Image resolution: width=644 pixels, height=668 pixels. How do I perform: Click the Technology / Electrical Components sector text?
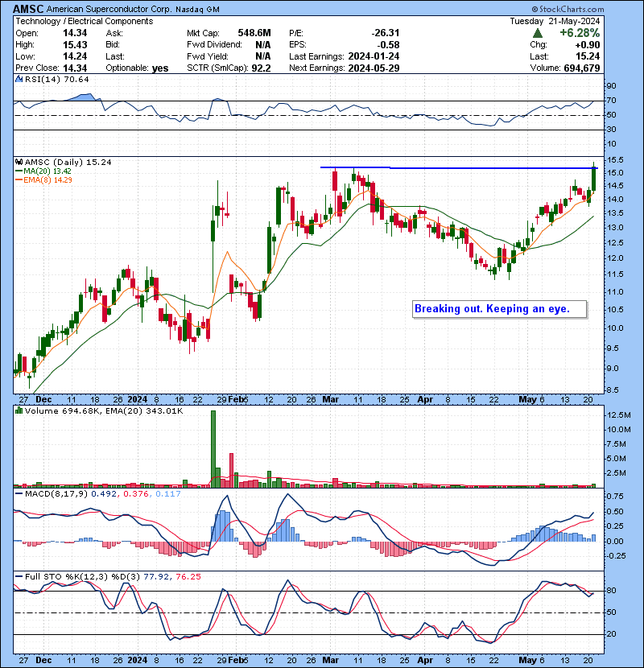(86, 20)
